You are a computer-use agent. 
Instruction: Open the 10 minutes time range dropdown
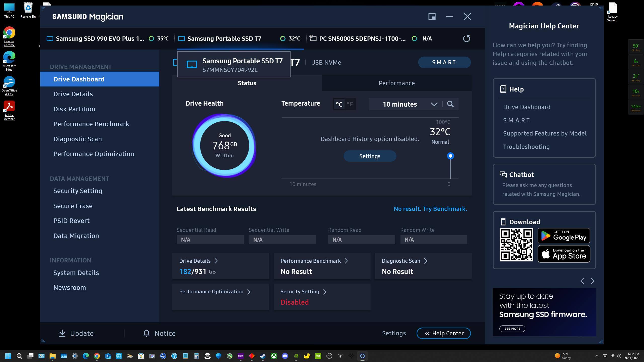[406, 104]
